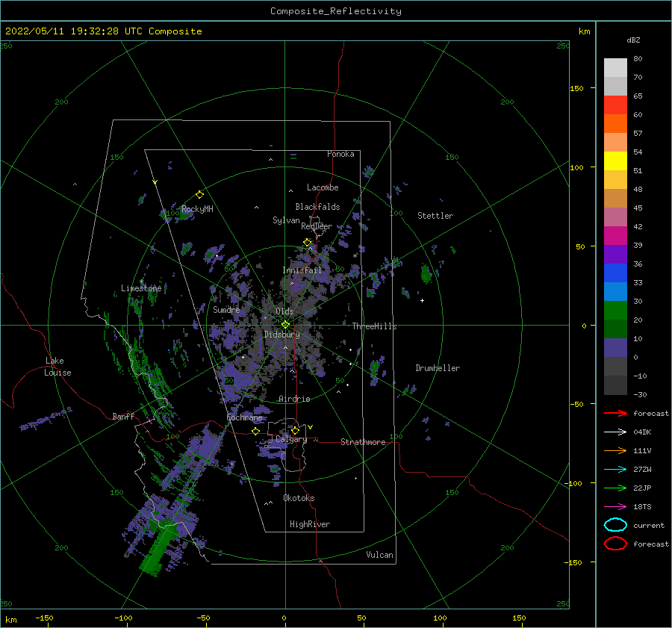Click the Sundre label
The height and width of the screenshot is (628, 672).
coord(226,309)
